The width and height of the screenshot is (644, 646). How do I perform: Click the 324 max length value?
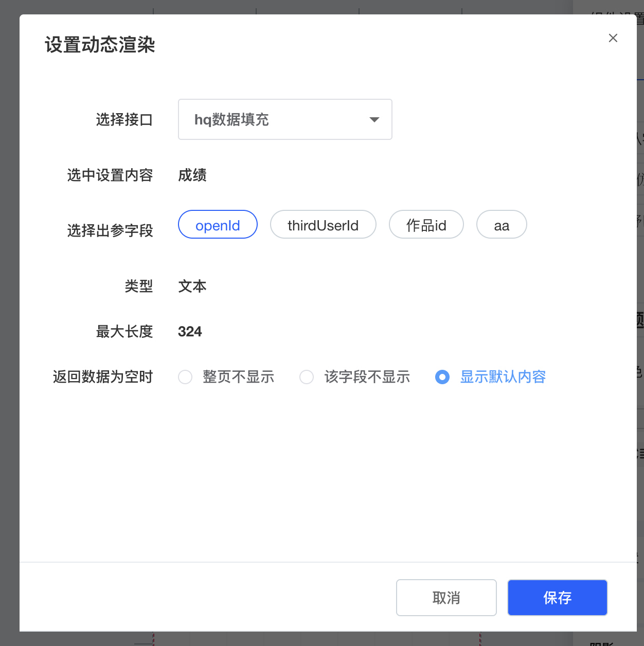pyautogui.click(x=190, y=332)
